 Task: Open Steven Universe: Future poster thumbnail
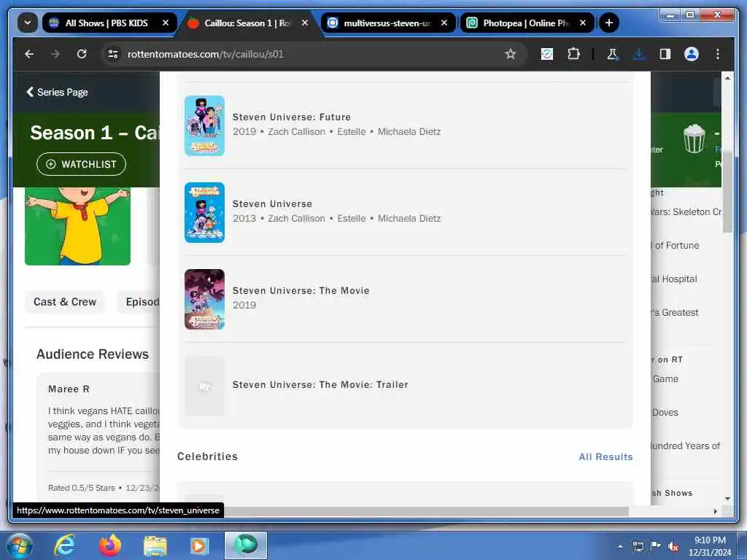pos(204,125)
